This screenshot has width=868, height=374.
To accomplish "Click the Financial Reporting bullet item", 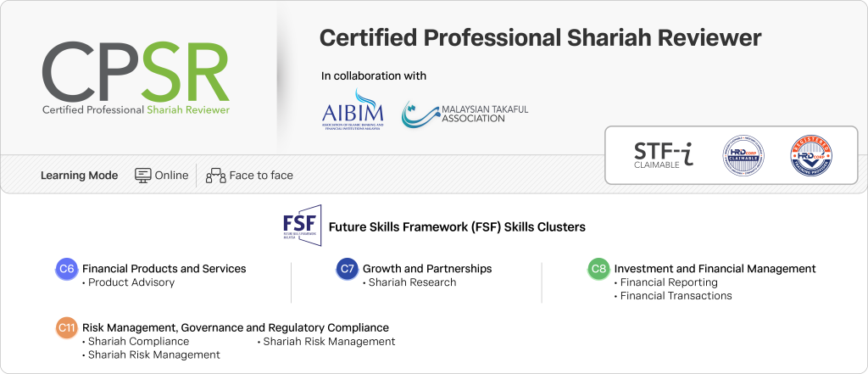I will tap(668, 282).
